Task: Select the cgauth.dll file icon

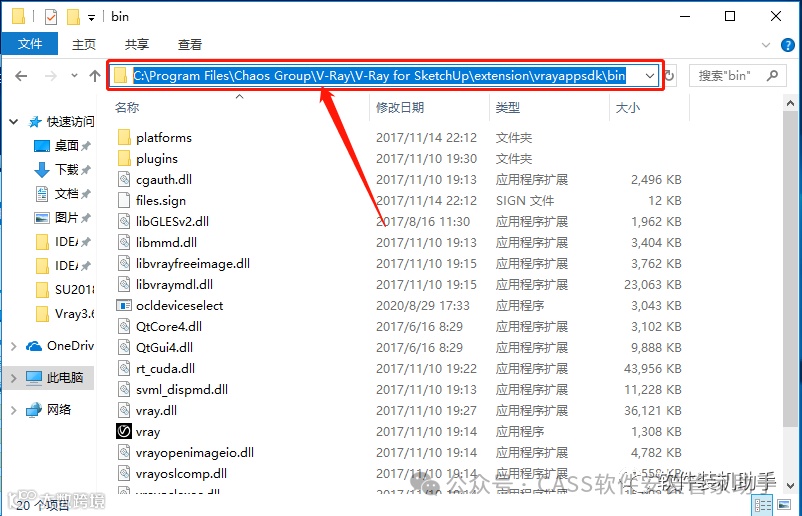Action: click(x=124, y=180)
